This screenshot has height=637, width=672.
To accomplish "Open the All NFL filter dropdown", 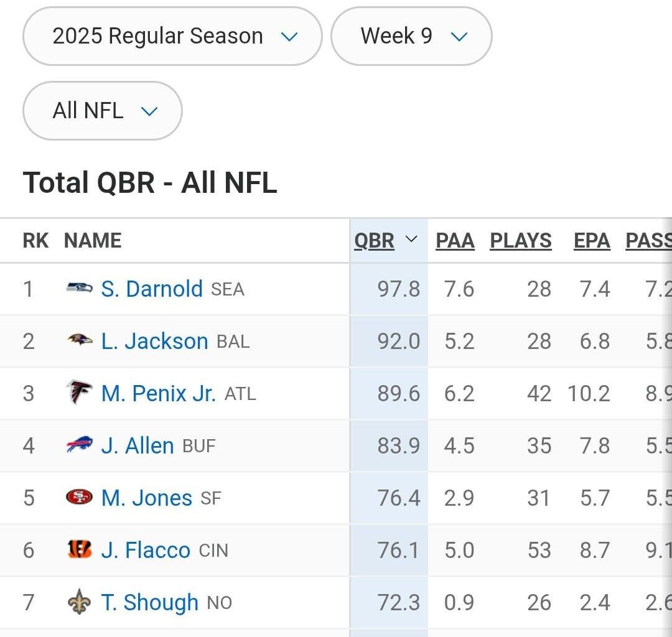I will (102, 111).
